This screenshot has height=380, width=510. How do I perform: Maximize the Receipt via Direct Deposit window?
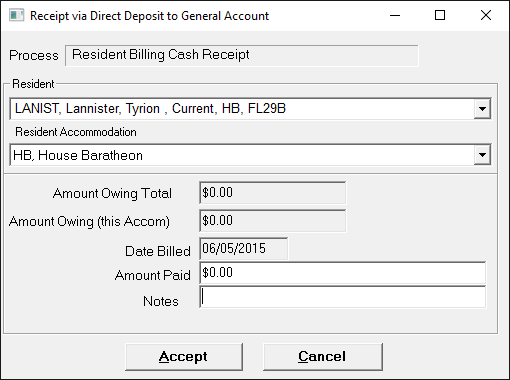point(440,15)
